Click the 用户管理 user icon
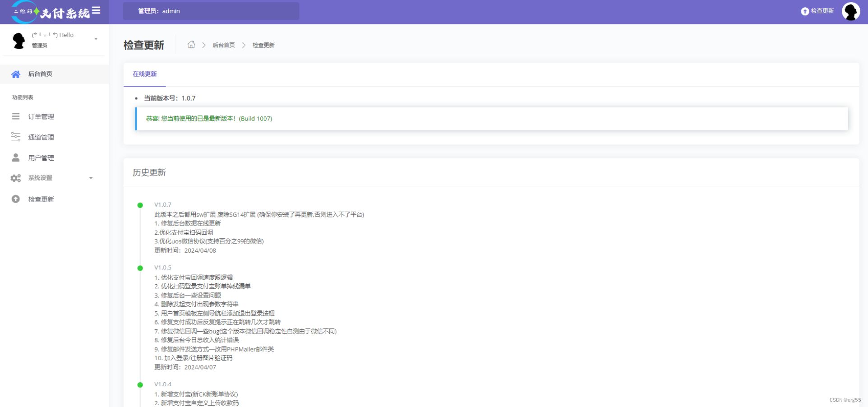 click(16, 158)
